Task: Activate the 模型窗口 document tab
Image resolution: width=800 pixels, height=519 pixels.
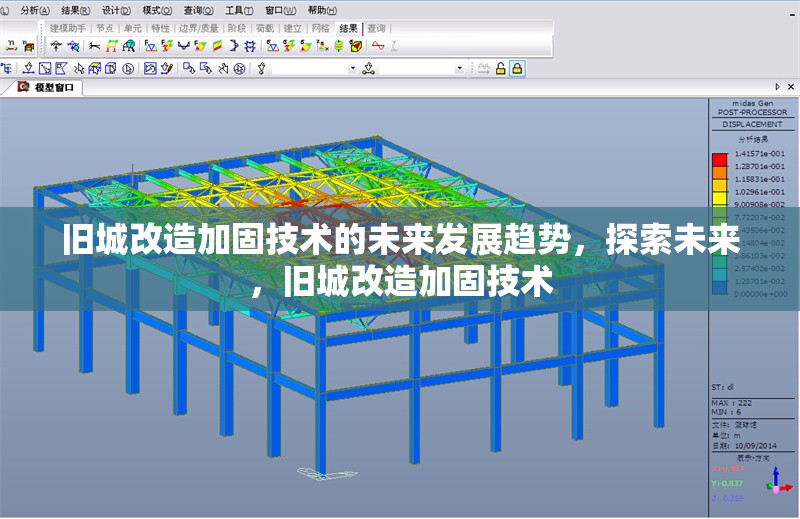Action: click(x=53, y=88)
